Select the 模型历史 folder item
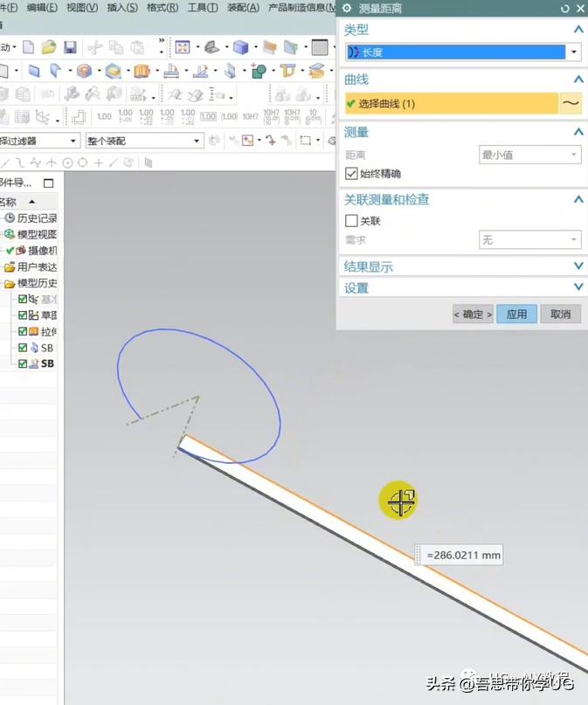This screenshot has width=588, height=705. pos(37,283)
